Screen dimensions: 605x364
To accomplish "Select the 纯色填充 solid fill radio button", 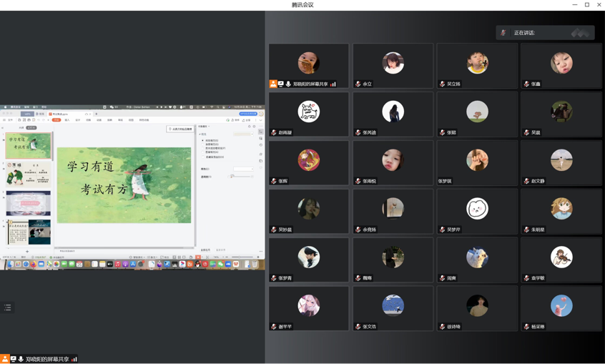I will tap(203, 141).
